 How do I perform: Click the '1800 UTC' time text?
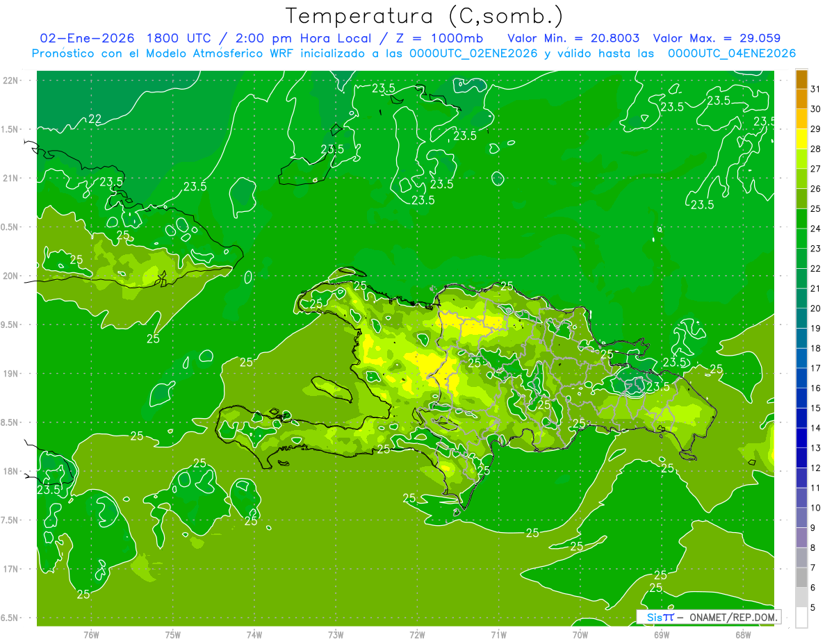[x=178, y=38]
